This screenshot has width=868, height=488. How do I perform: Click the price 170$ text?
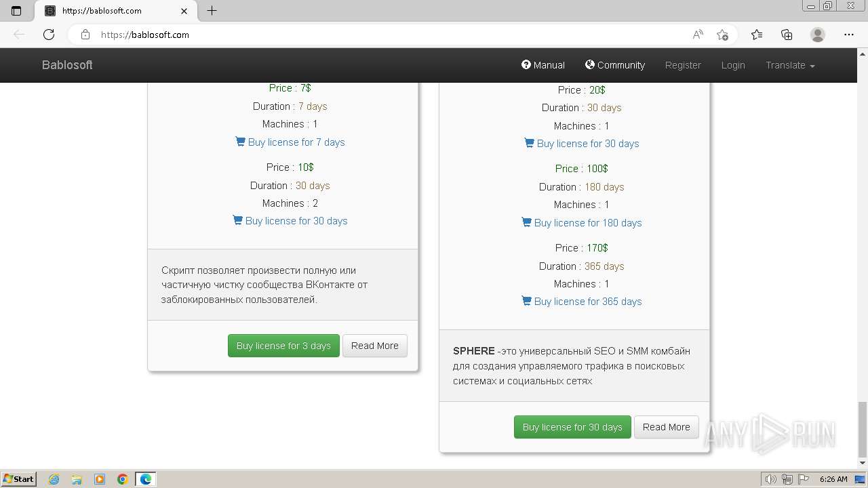[x=597, y=248]
